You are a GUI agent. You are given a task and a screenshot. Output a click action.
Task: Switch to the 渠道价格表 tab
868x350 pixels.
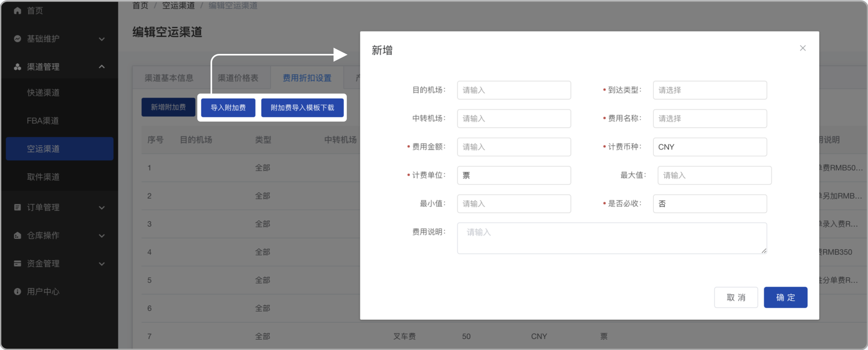click(238, 78)
